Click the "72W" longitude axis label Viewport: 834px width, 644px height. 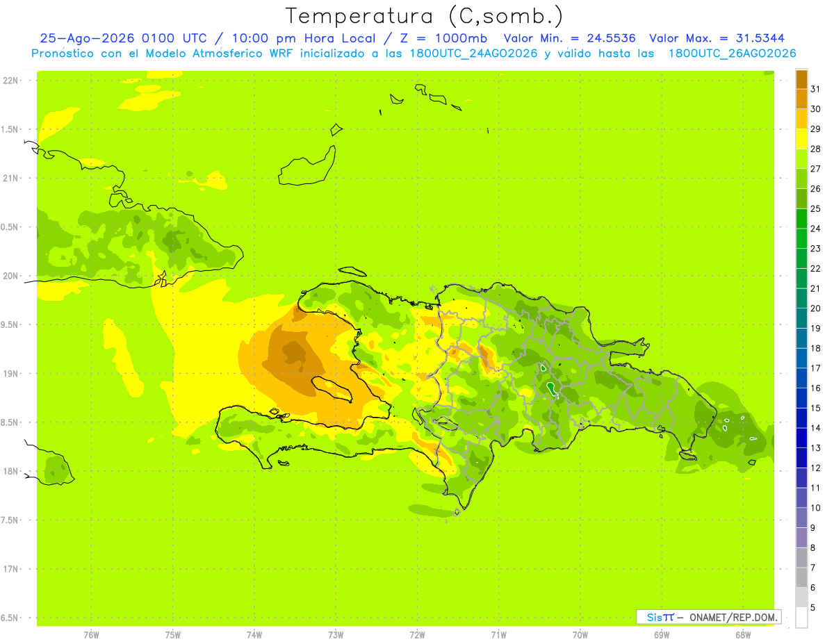pos(417,635)
